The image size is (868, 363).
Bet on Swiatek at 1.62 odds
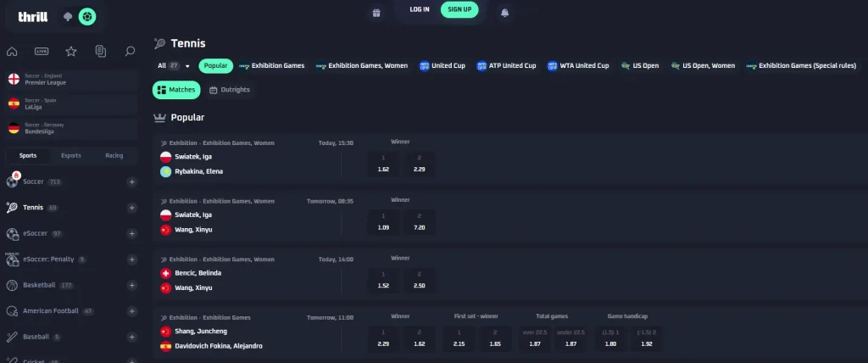(x=383, y=164)
